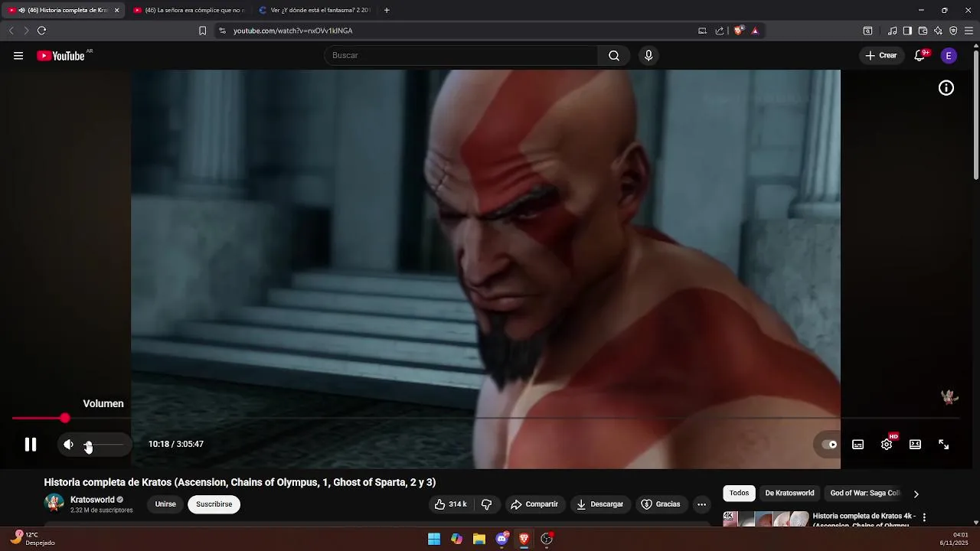Mute the video using the speaker icon
Image resolution: width=980 pixels, height=551 pixels.
click(x=68, y=445)
